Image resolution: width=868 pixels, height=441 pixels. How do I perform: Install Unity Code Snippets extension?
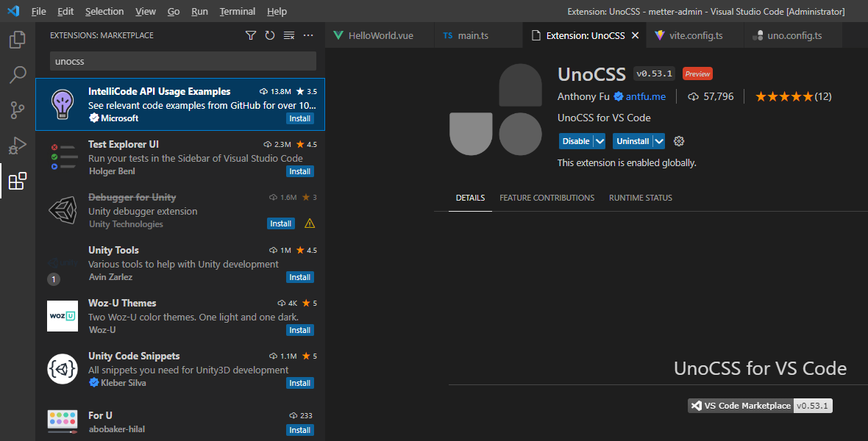point(300,383)
